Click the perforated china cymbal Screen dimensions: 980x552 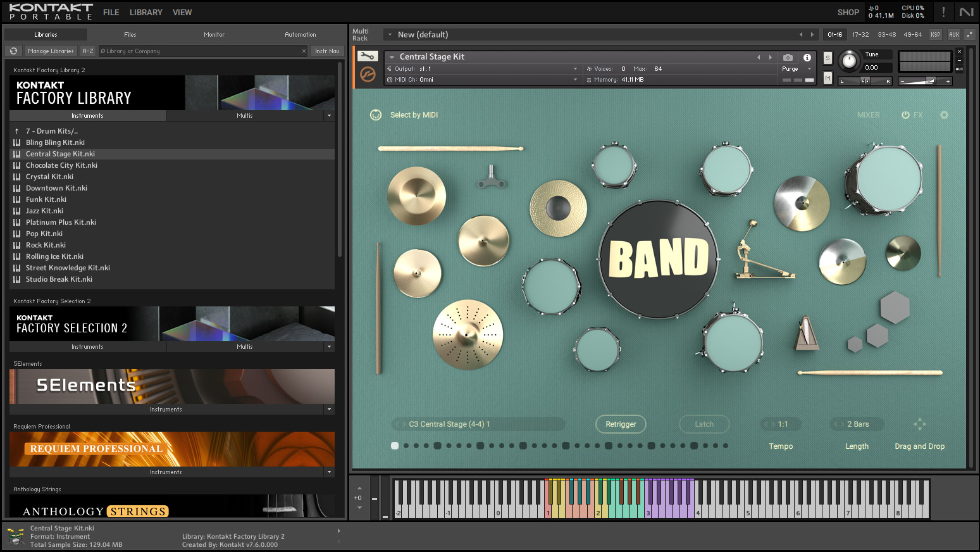(468, 334)
